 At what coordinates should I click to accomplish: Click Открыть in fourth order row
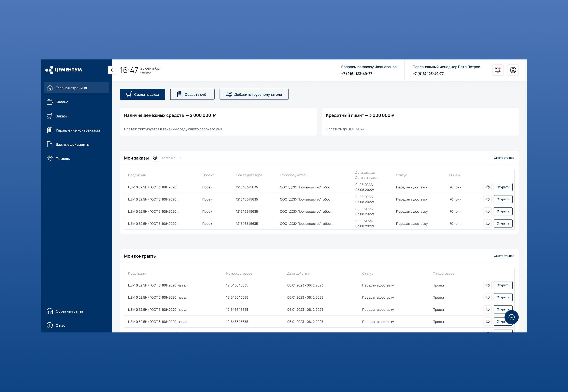point(503,223)
